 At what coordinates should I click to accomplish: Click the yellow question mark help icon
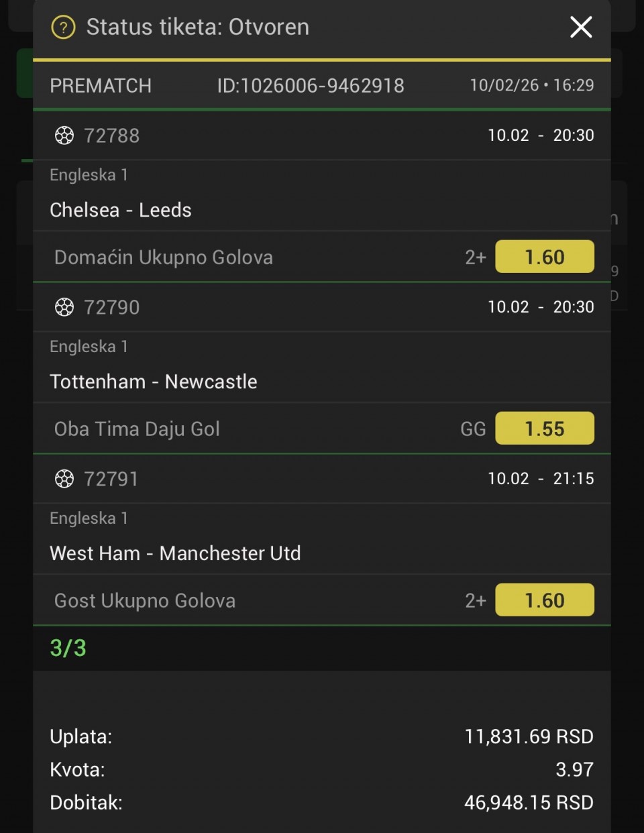click(x=63, y=27)
